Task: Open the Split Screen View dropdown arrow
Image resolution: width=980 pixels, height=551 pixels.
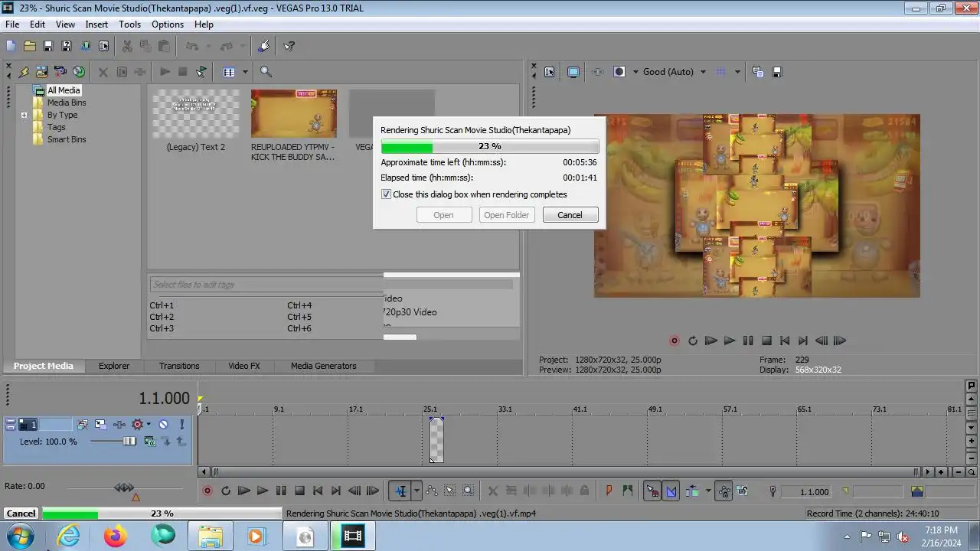Action: click(635, 72)
